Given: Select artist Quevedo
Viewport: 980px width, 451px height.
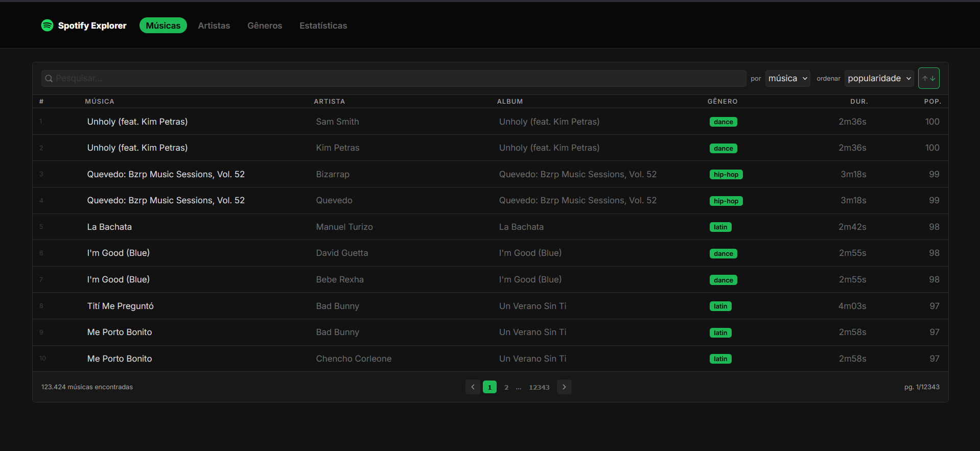Looking at the screenshot, I should pyautogui.click(x=334, y=200).
